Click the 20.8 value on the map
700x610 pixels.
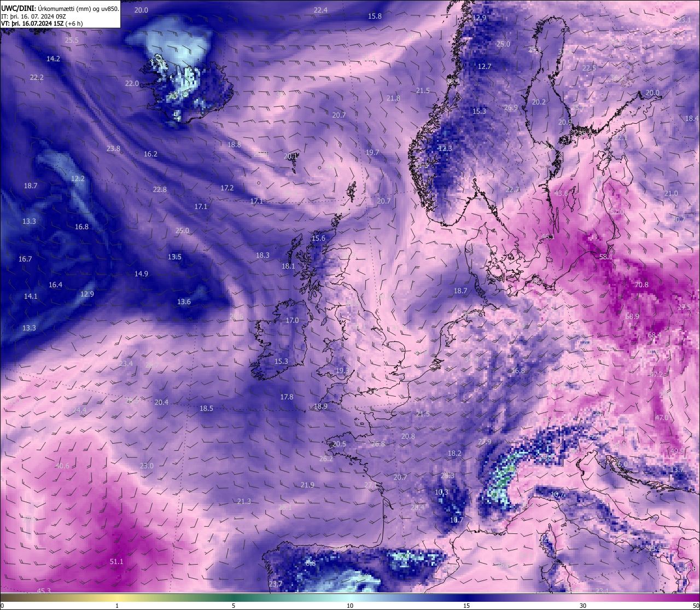[x=408, y=436]
